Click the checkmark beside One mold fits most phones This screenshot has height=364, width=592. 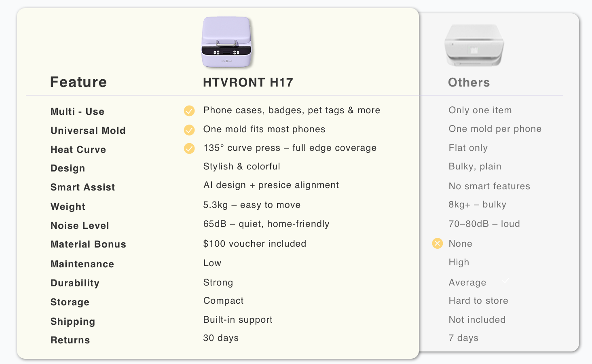(x=189, y=130)
